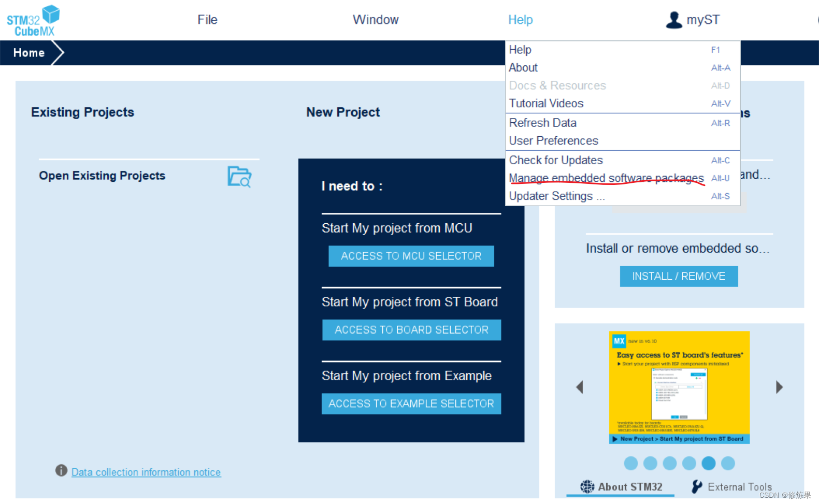Click ACCESS TO EXAMPLE SELECTOR button

[411, 404]
